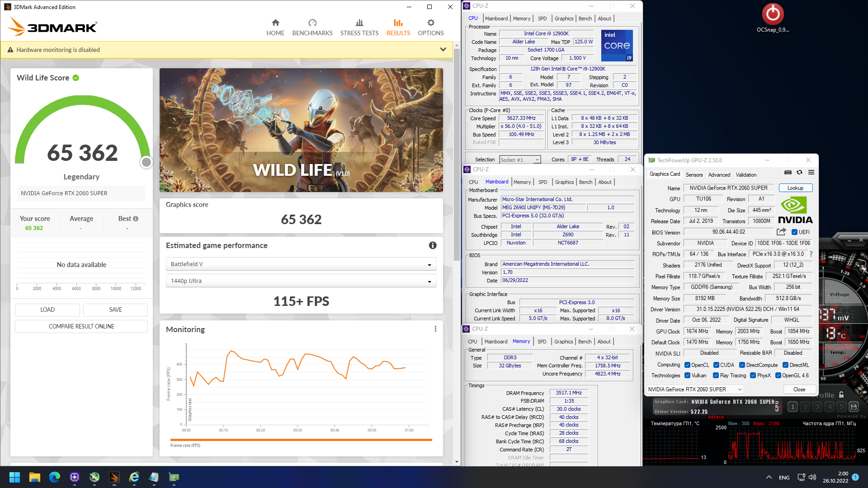Open the GPU-Z Validation tab
Viewport: 868px width, 488px height.
click(x=746, y=175)
